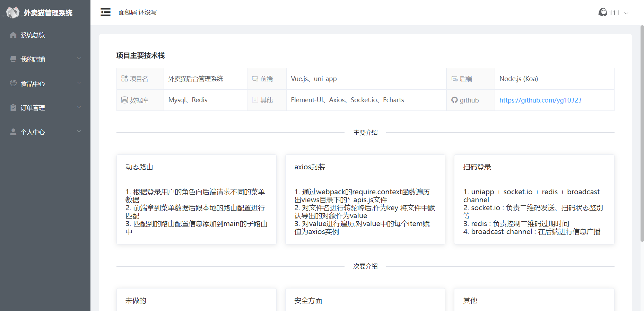
Task: Expand the 个人中心 chevron arrow
Action: (x=79, y=131)
